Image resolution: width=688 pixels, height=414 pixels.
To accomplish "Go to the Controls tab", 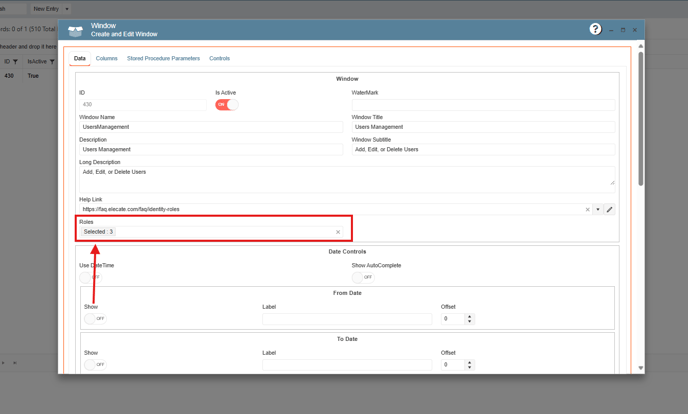I will (219, 59).
